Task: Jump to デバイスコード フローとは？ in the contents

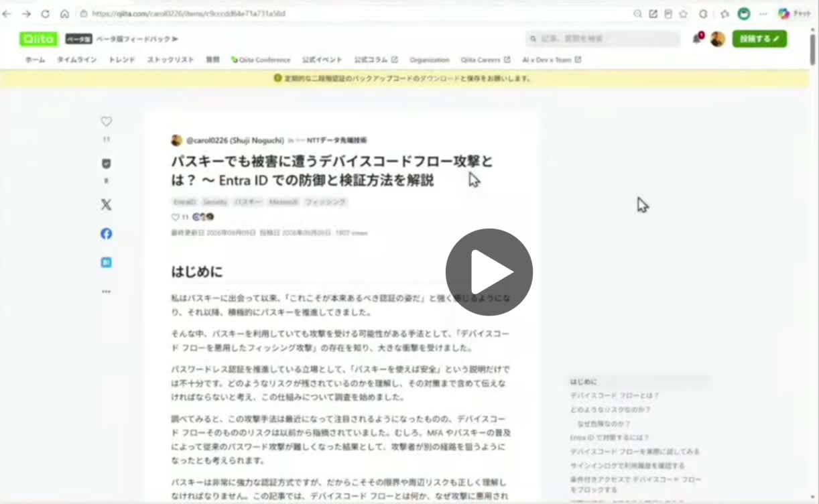Action: coord(615,395)
